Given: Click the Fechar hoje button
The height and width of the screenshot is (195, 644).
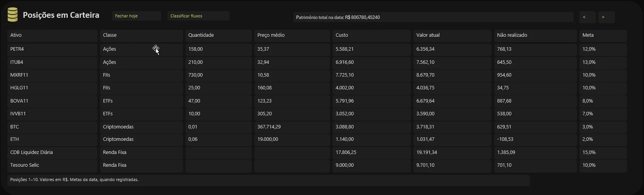Looking at the screenshot, I should point(137,16).
